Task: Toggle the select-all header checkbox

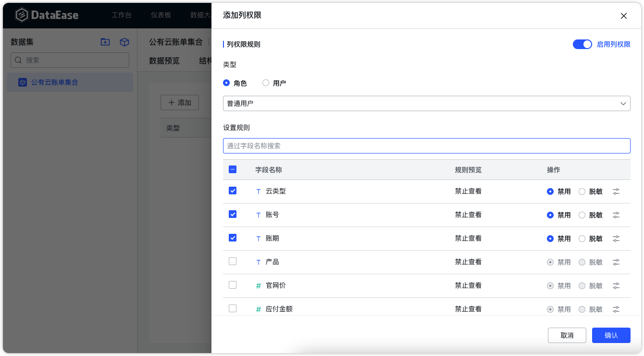Action: pos(233,169)
